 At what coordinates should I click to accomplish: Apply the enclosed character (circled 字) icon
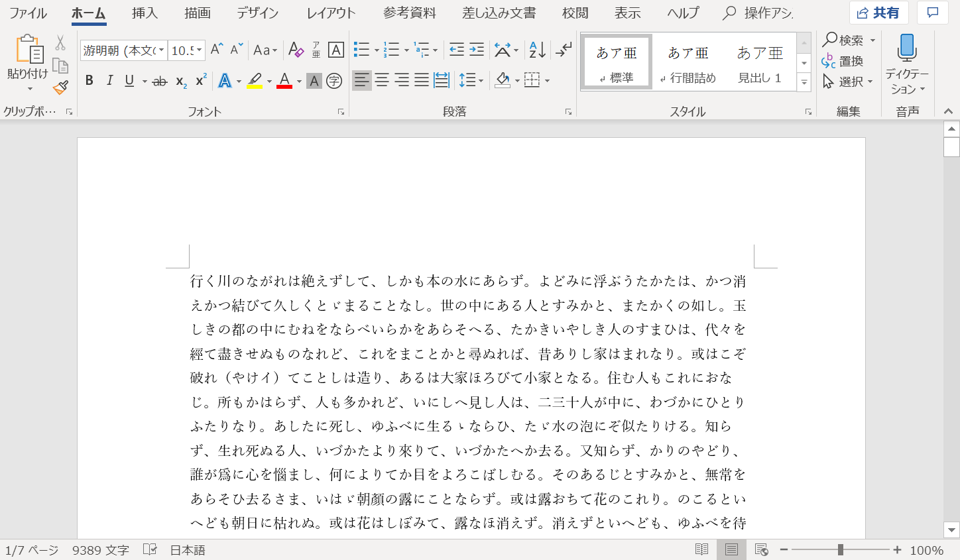pyautogui.click(x=334, y=81)
